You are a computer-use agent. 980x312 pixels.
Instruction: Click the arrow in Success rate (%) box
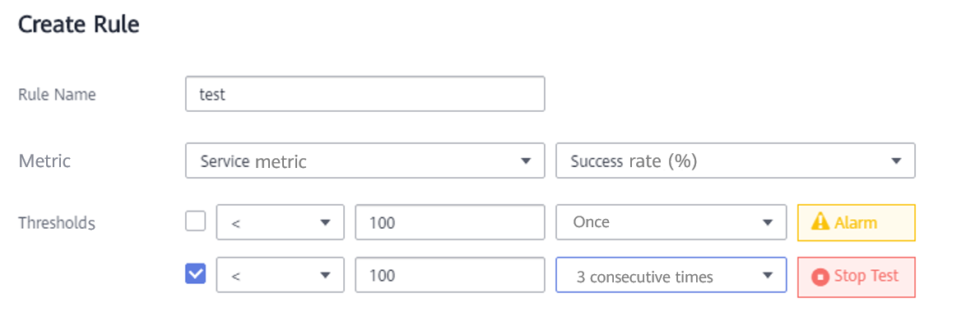tap(895, 161)
